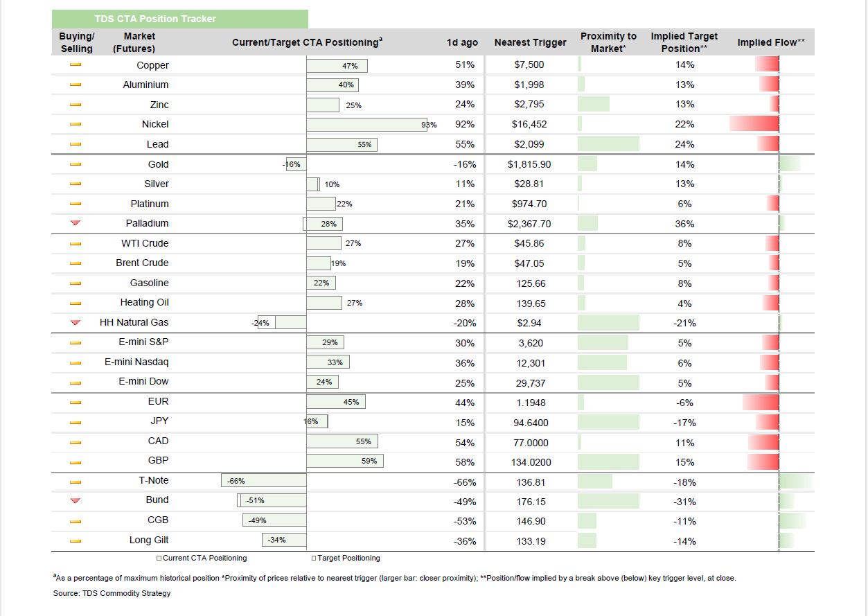Click the red implied flow bar for Nickel
The image size is (868, 616).
[x=754, y=124]
